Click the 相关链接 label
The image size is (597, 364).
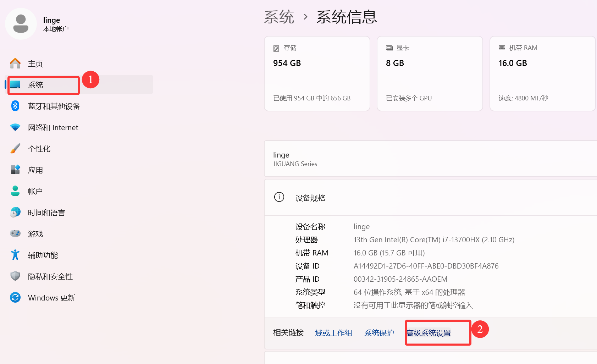coord(288,332)
